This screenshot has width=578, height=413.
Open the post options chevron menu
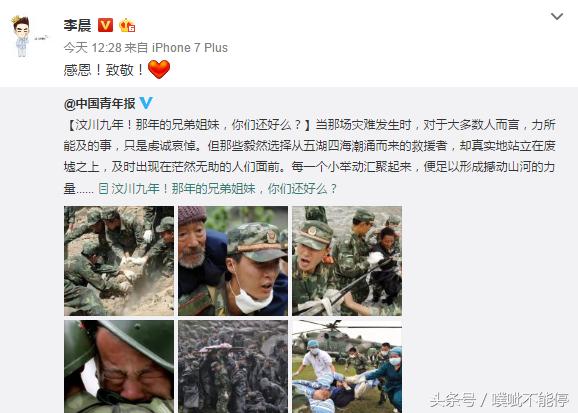click(x=557, y=17)
